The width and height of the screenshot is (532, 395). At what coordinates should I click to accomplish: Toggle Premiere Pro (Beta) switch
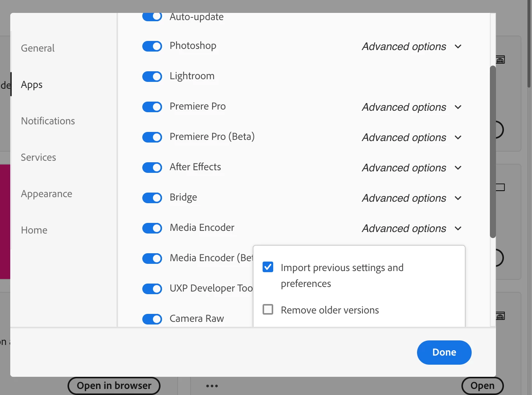click(152, 137)
